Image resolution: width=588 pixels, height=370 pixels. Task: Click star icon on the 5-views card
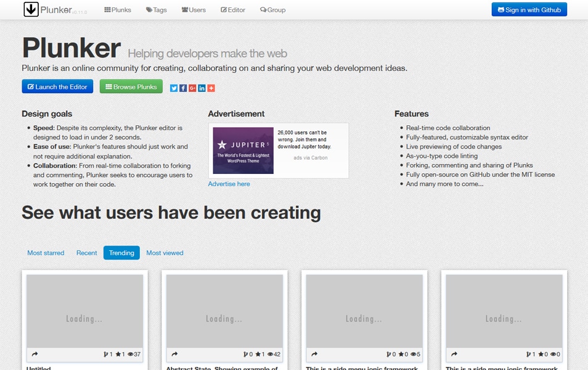(x=401, y=354)
